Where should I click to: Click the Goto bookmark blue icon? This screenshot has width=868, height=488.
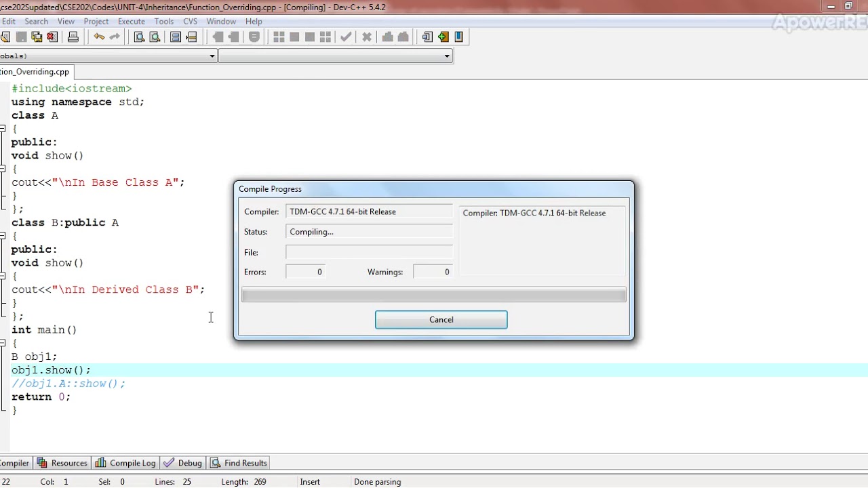(x=458, y=37)
